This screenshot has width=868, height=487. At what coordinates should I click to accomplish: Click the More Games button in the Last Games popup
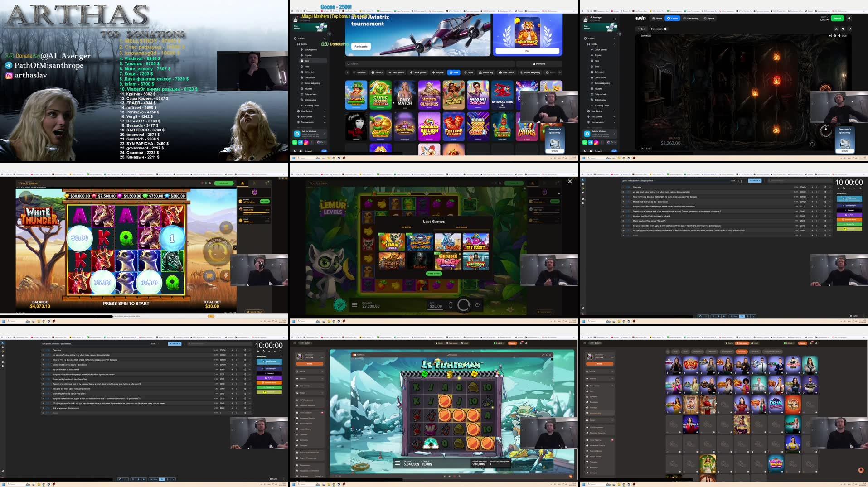[434, 273]
